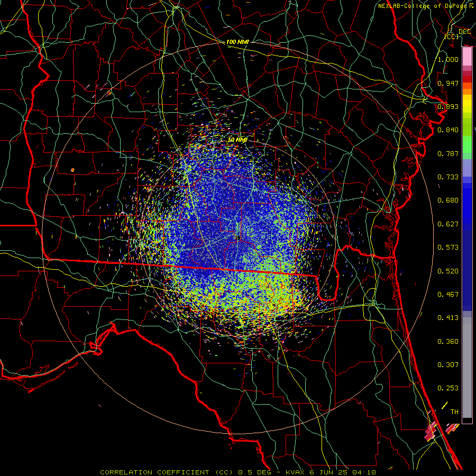The width and height of the screenshot is (476, 476).
Task: Select the 0.573 legend value
Action: click(448, 247)
